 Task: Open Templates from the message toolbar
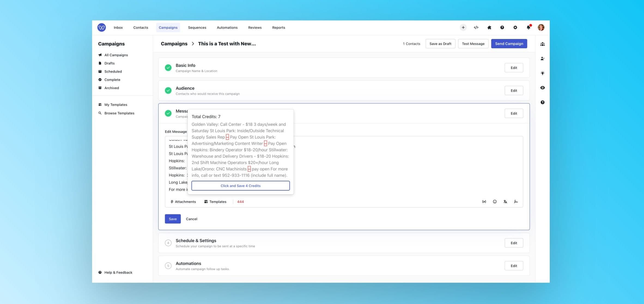pos(215,201)
